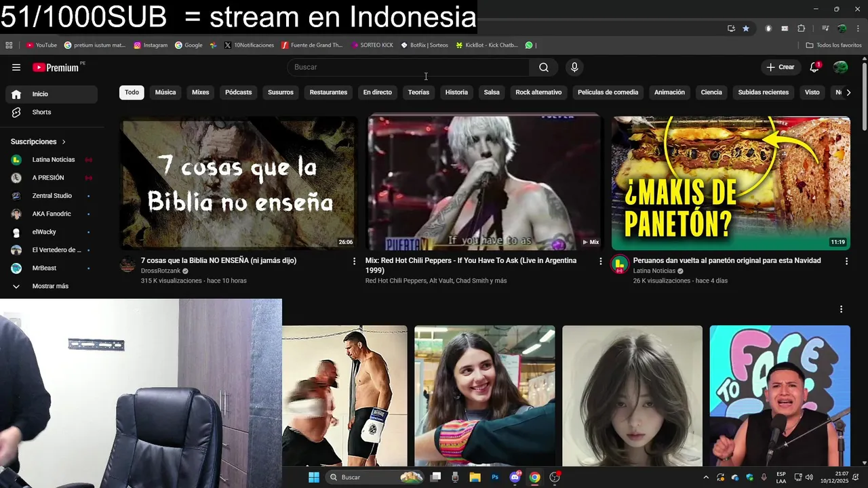The image size is (868, 488).
Task: Open El Vertedero de subscription
Action: pyautogui.click(x=52, y=250)
